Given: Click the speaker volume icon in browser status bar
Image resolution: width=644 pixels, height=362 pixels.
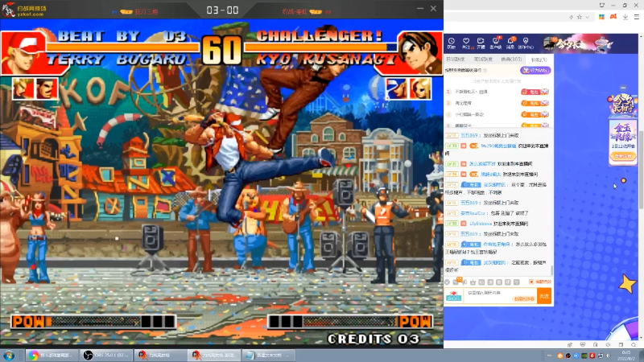Looking at the screenshot, I should coord(609,345).
